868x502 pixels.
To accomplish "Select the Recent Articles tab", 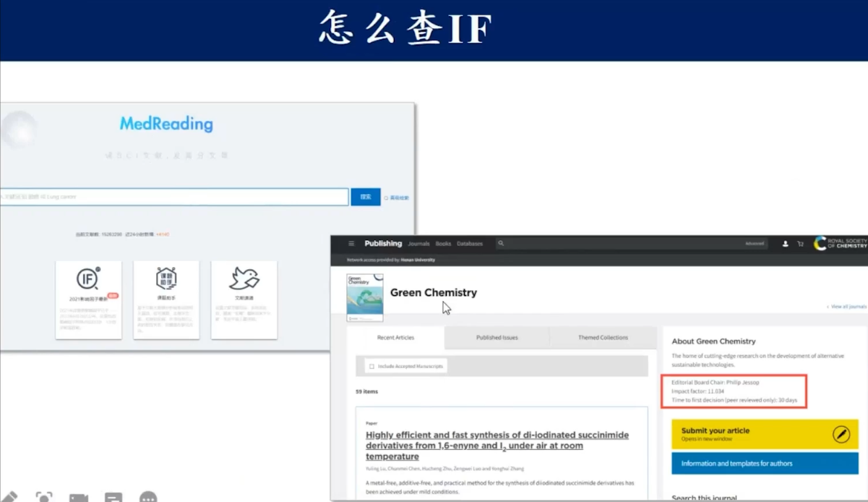I will (395, 338).
